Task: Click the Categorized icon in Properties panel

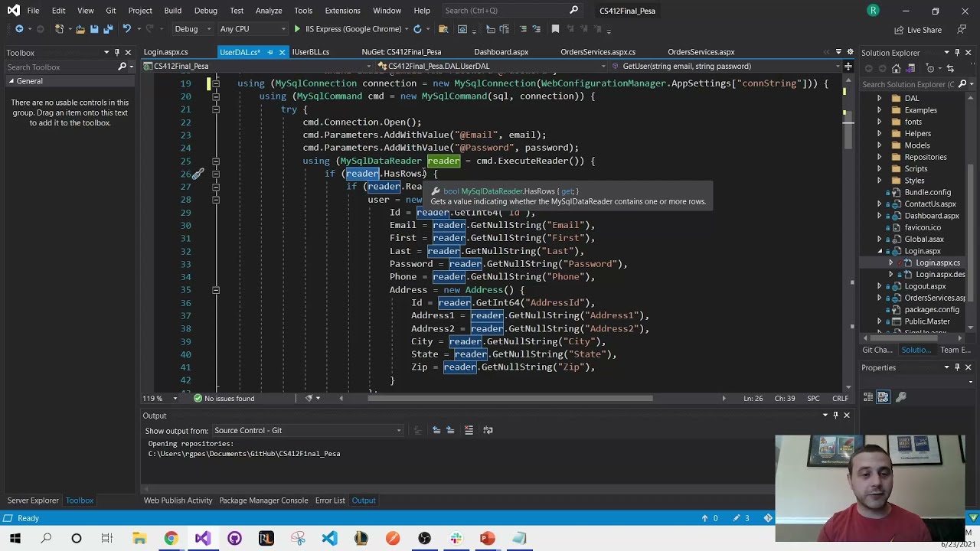Action: tap(868, 396)
